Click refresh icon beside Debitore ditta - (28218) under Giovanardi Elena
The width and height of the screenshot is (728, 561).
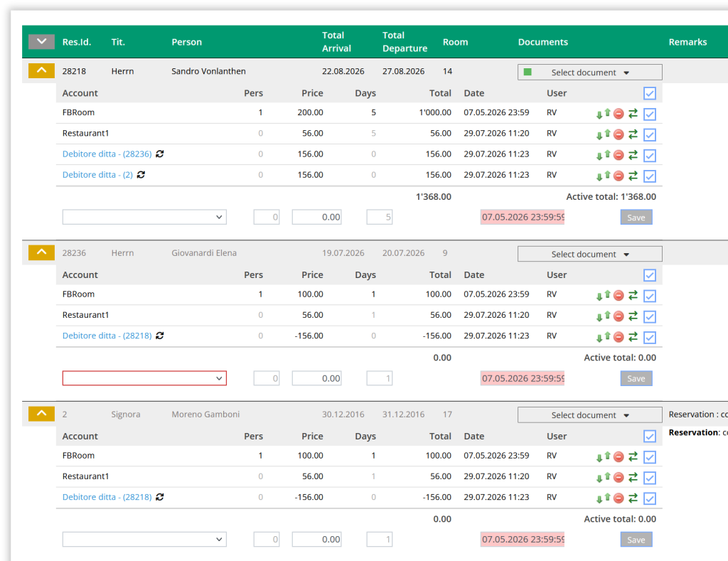160,336
